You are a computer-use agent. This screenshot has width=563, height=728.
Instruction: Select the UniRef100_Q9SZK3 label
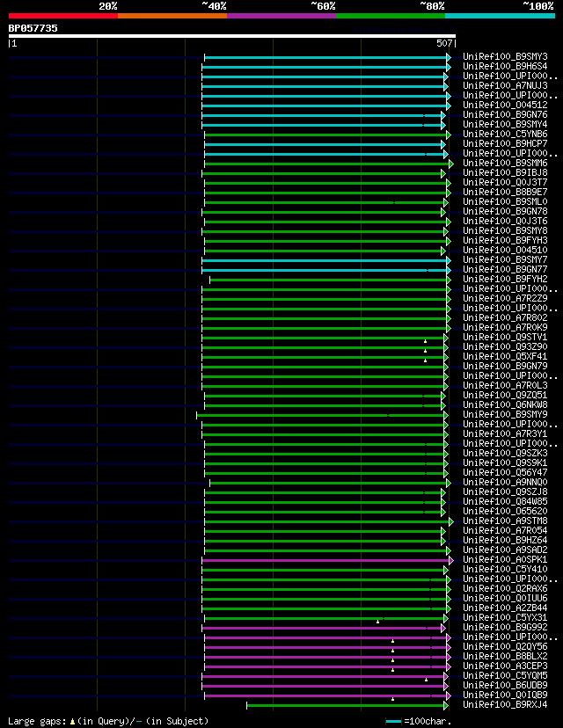coord(505,453)
